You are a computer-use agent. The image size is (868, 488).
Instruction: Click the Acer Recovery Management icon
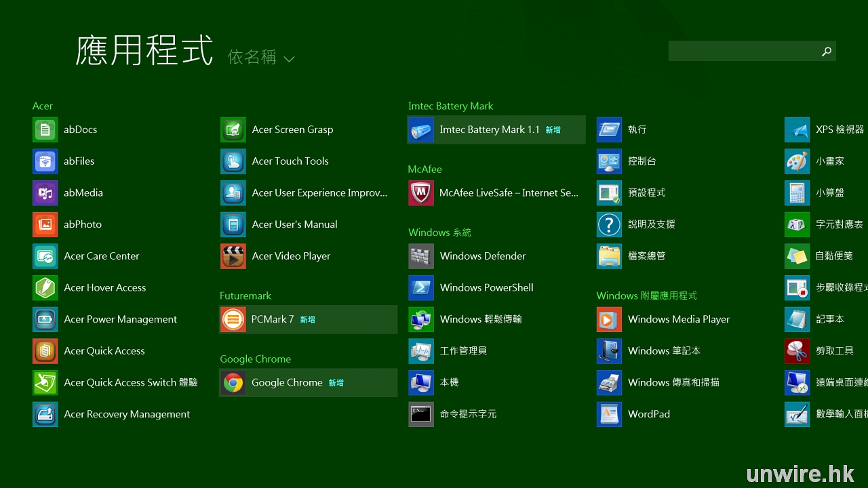45,414
